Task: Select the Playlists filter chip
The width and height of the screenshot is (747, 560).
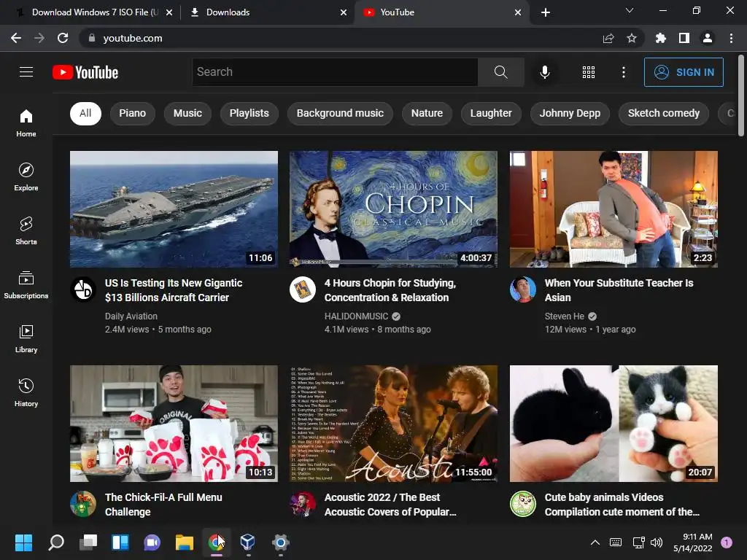Action: pos(249,113)
